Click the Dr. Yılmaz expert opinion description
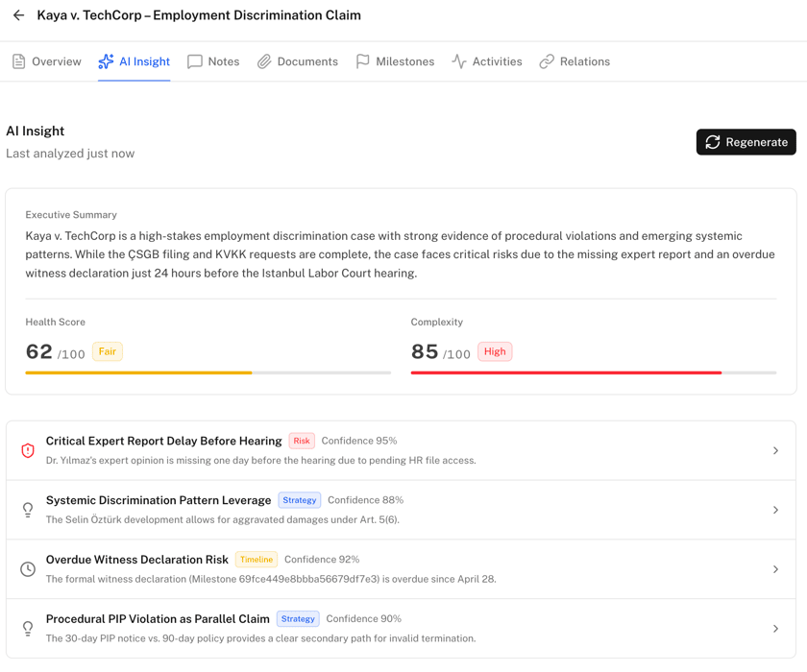807x672 pixels. pyautogui.click(x=261, y=460)
